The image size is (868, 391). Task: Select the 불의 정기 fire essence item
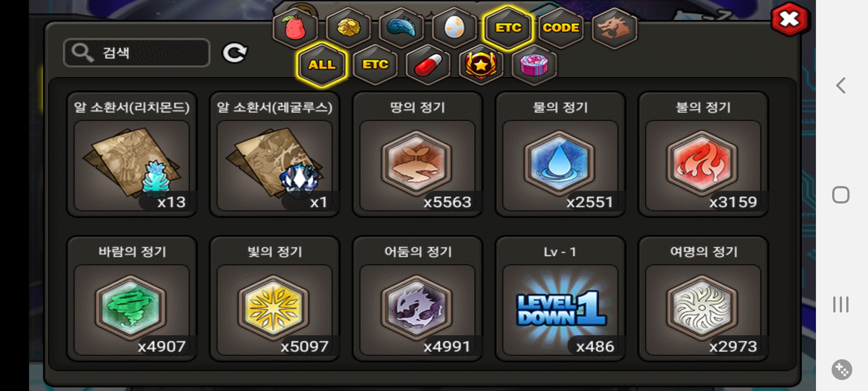click(703, 154)
